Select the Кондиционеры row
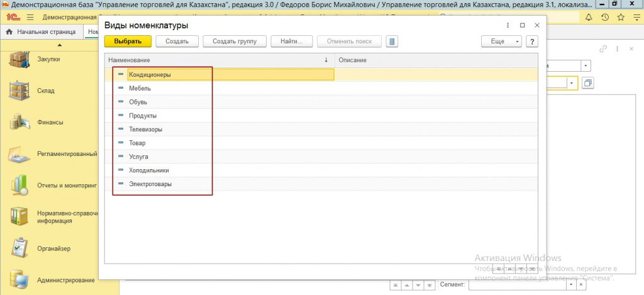Screen dimensions: 644x295 [321, 74]
